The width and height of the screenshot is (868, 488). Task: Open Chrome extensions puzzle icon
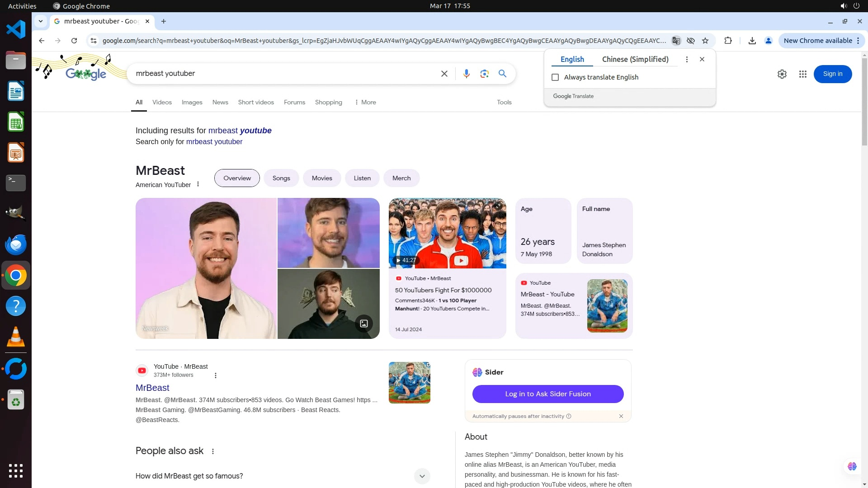point(728,41)
